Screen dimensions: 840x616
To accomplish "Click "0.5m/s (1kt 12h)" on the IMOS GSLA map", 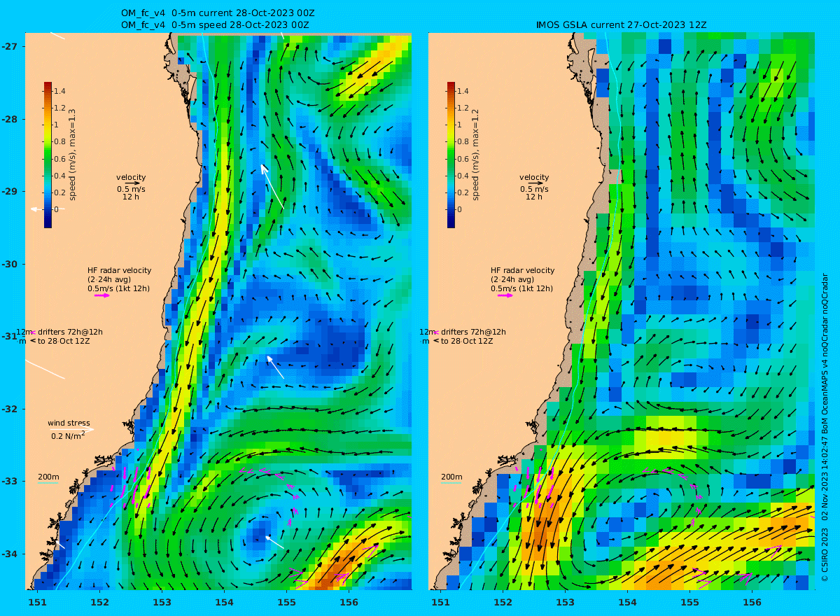I will click(x=521, y=288).
